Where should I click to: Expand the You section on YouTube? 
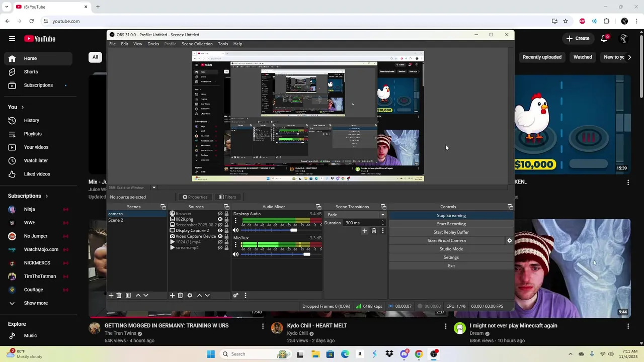(x=16, y=107)
